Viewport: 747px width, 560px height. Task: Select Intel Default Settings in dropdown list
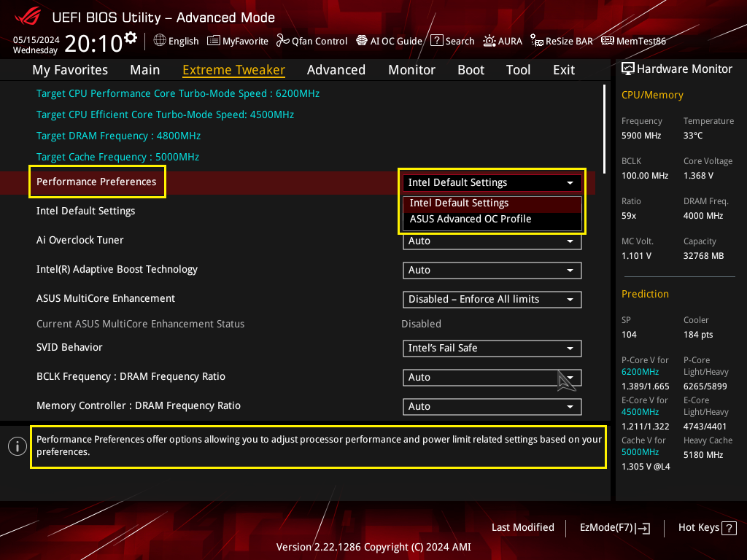(x=460, y=203)
